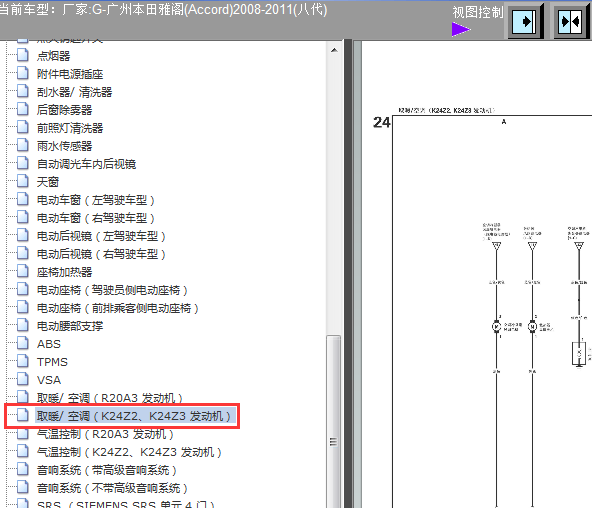Open the 附件电源插座 entry
Viewport: 592px width, 508px height.
pyautogui.click(x=70, y=74)
